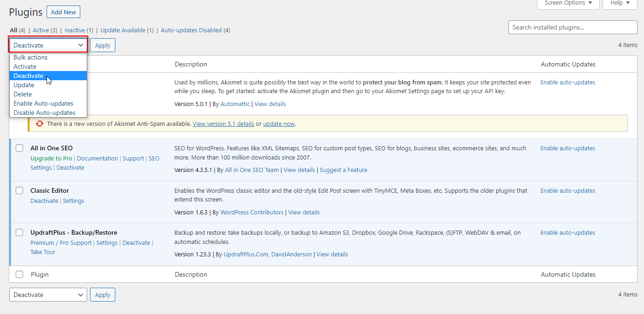
Task: Apply the top bulk action
Action: (x=102, y=45)
